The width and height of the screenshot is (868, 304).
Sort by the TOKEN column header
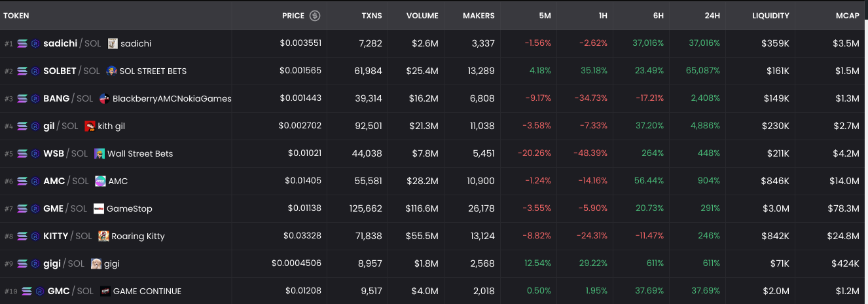[x=16, y=16]
